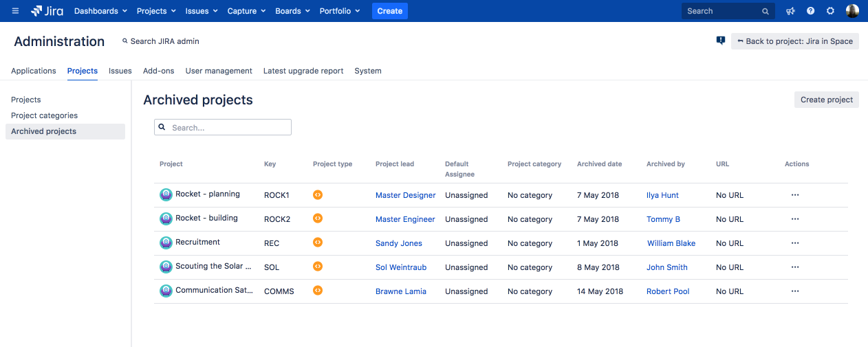Open actions ellipsis for Recruitment project
This screenshot has height=347, width=868.
click(x=795, y=243)
